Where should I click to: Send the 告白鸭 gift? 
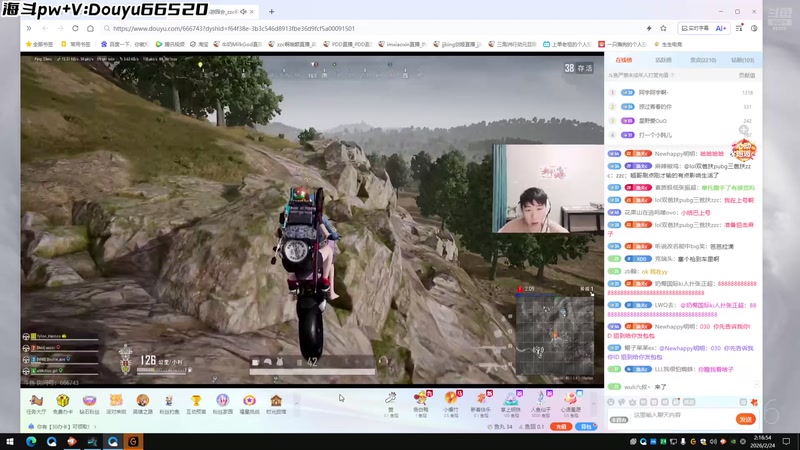point(421,405)
